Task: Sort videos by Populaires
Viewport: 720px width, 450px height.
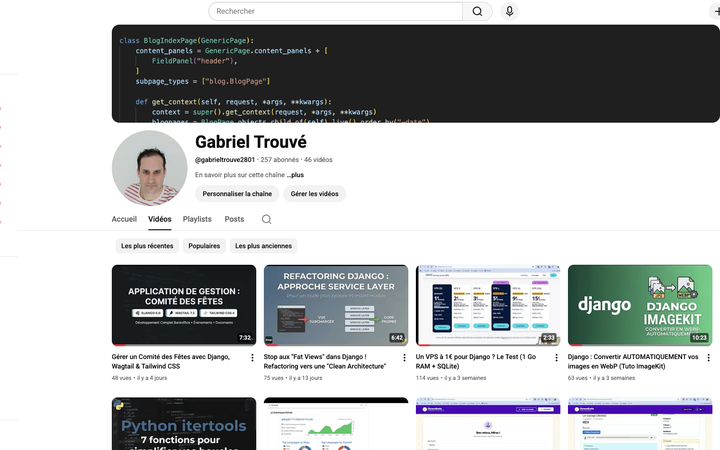Action: point(204,246)
